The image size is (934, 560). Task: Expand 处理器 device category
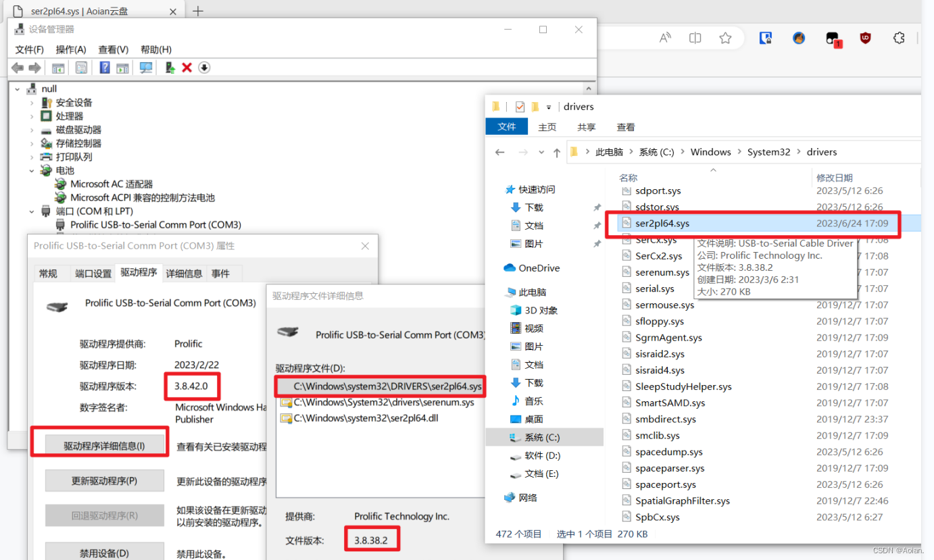tap(32, 116)
